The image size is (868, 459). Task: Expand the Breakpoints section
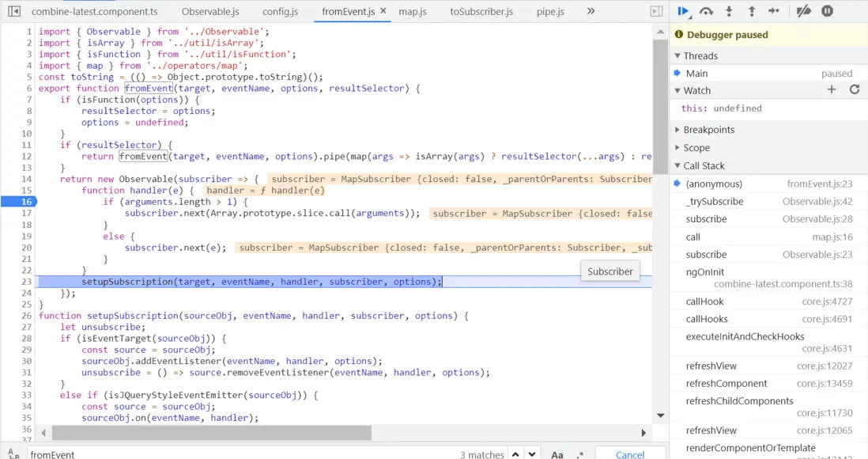[708, 130]
